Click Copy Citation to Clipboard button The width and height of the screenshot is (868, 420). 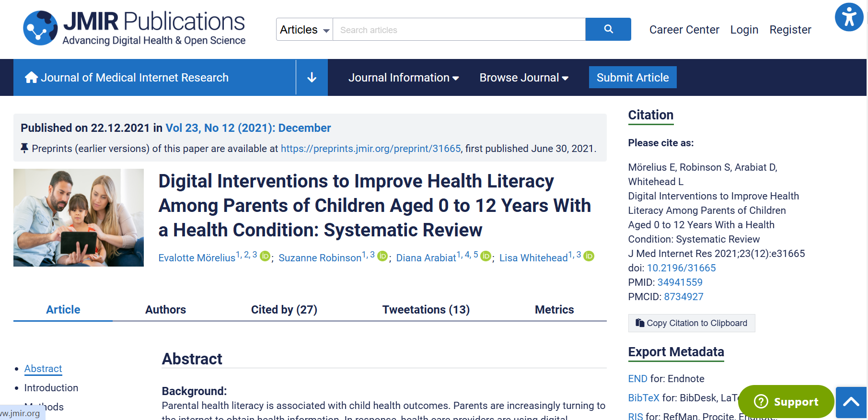(x=691, y=323)
